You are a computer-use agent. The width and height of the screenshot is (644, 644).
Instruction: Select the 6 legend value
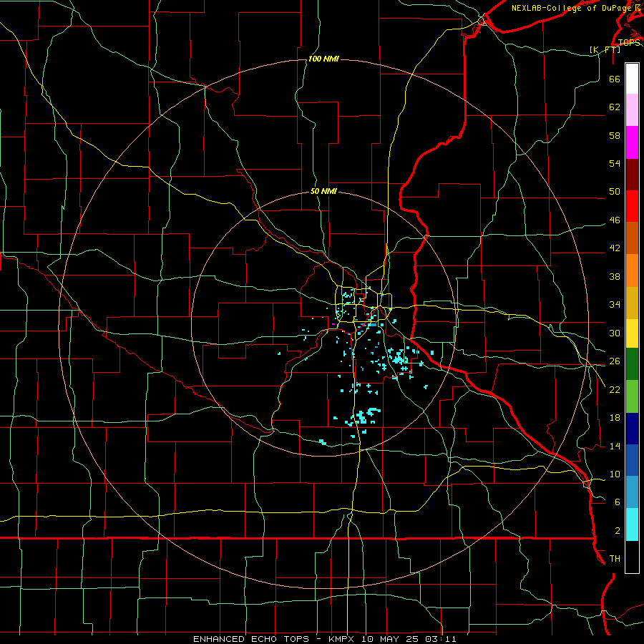(x=617, y=502)
